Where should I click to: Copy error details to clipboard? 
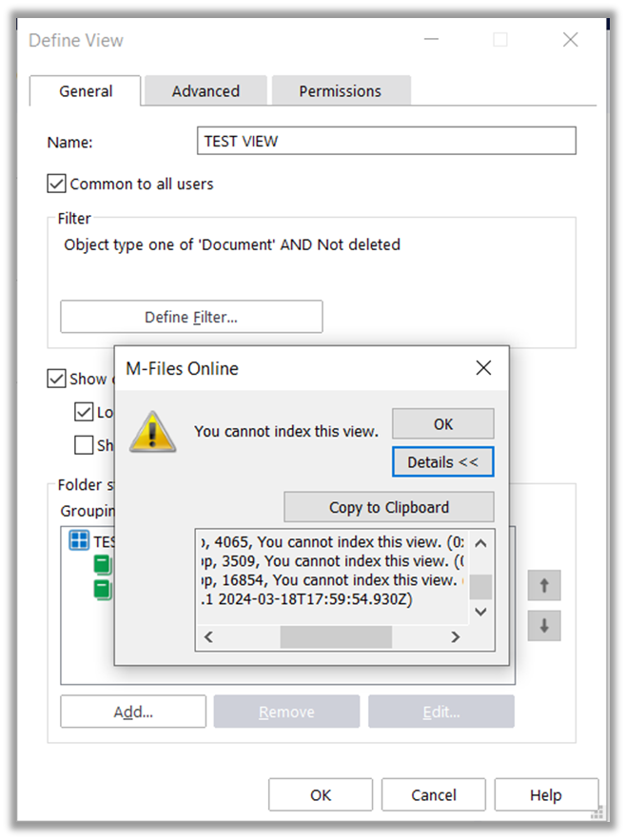389,507
